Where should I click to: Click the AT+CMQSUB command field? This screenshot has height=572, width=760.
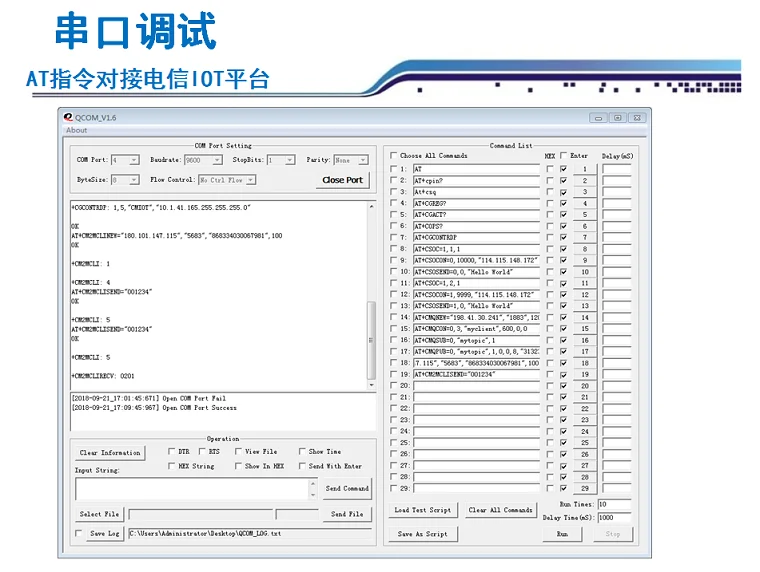point(476,340)
